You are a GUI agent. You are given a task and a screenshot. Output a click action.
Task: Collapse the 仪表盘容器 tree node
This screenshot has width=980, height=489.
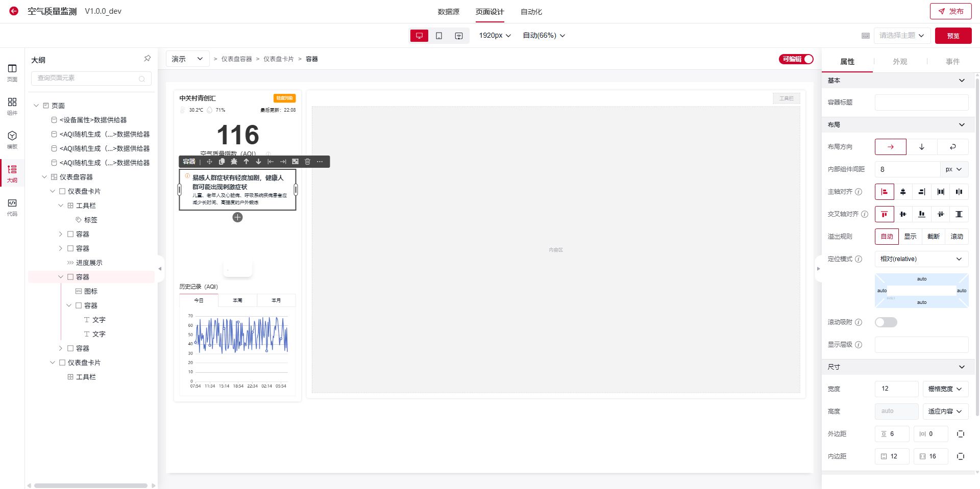44,177
